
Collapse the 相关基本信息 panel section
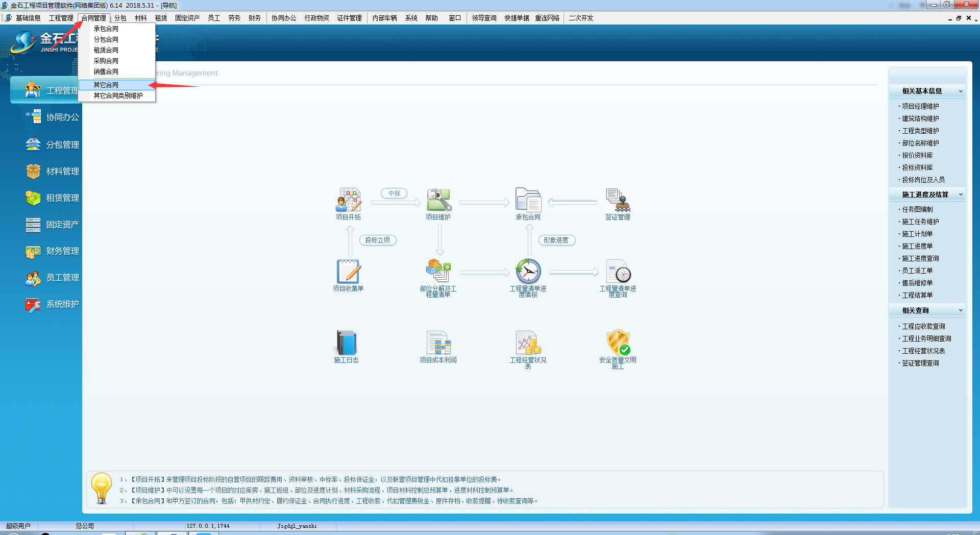pos(961,91)
